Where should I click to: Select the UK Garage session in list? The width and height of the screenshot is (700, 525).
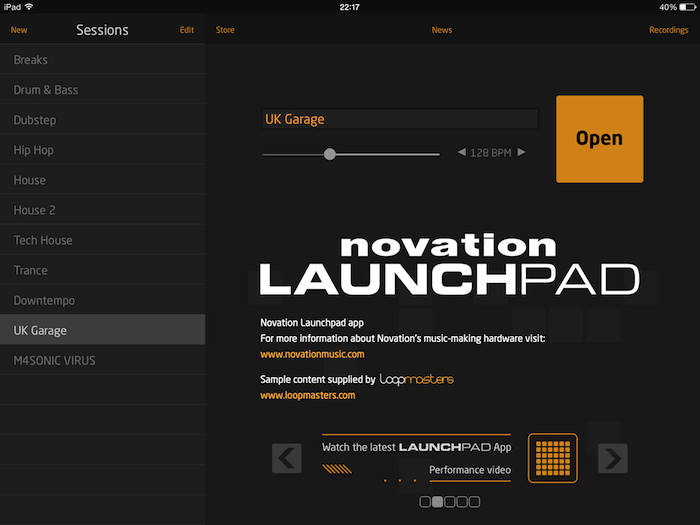point(103,329)
